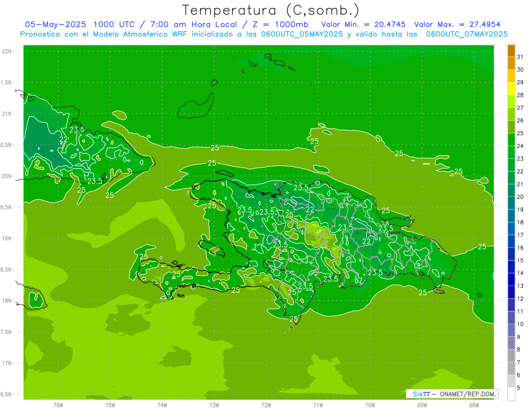
Task: Click the yellow legend swatch between 28 and 29
Action: click(511, 89)
